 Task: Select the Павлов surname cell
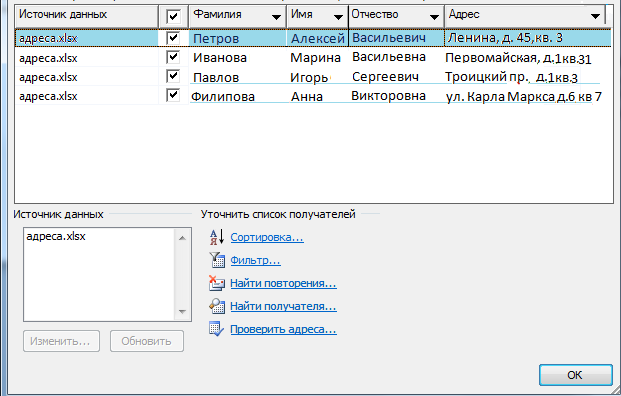pos(216,77)
